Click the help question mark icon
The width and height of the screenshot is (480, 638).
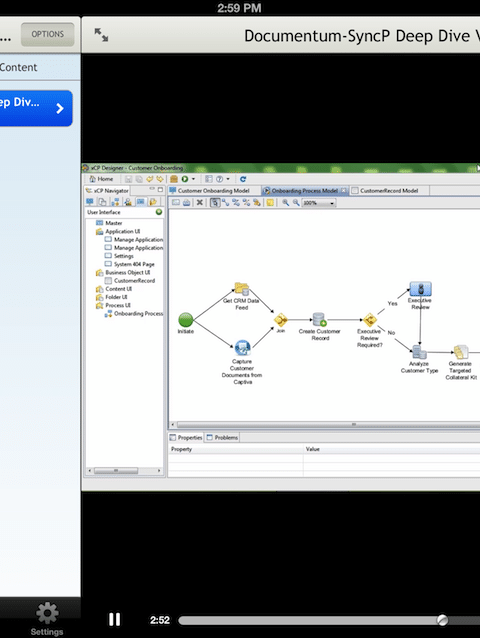point(219,179)
